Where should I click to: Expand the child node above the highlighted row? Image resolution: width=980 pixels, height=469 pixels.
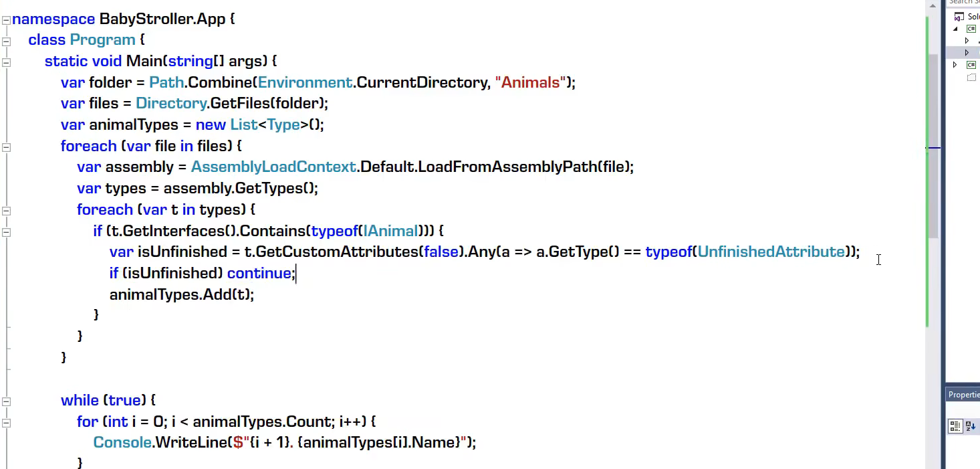[967, 41]
